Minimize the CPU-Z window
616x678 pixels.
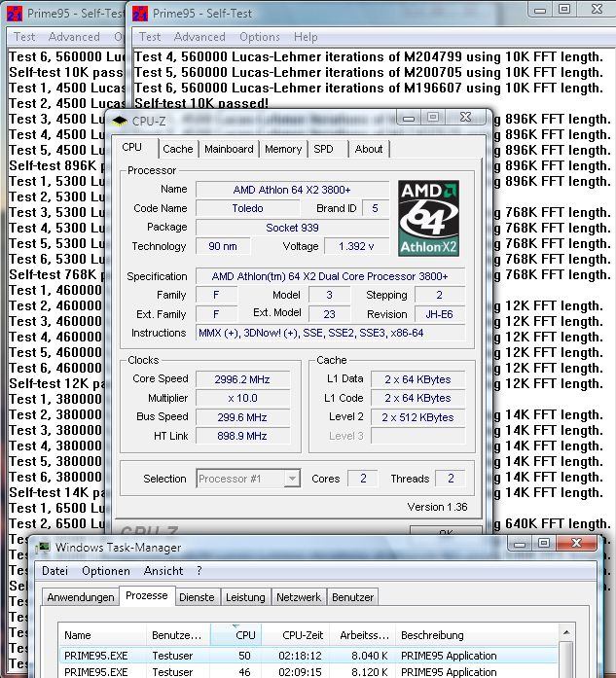410,118
